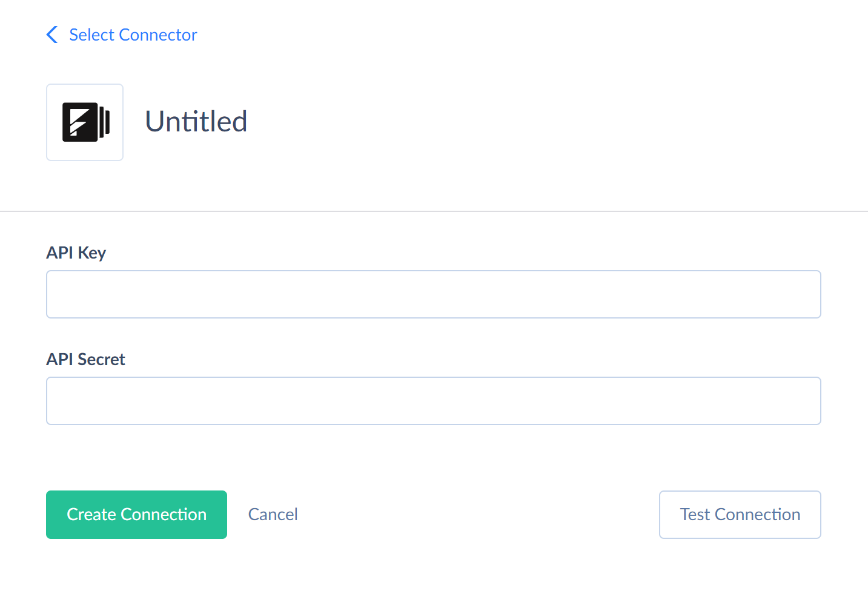Select the connector logo thumbnail box
Viewport: 868px width, 591px height.
tap(85, 122)
